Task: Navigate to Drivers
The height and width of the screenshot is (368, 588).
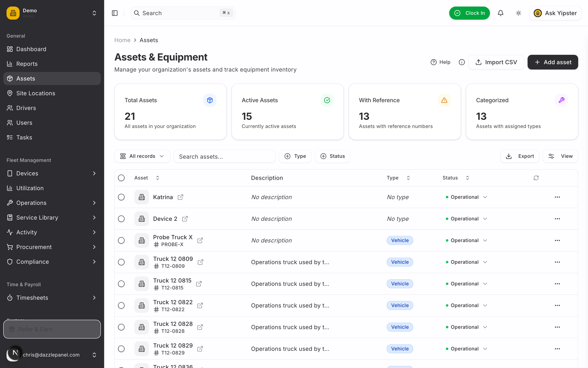Action: (x=52, y=108)
